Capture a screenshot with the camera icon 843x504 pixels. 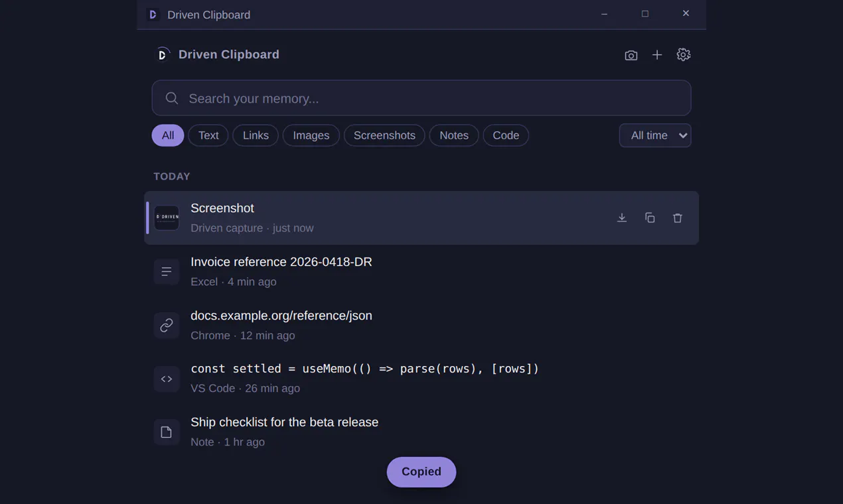click(x=631, y=55)
